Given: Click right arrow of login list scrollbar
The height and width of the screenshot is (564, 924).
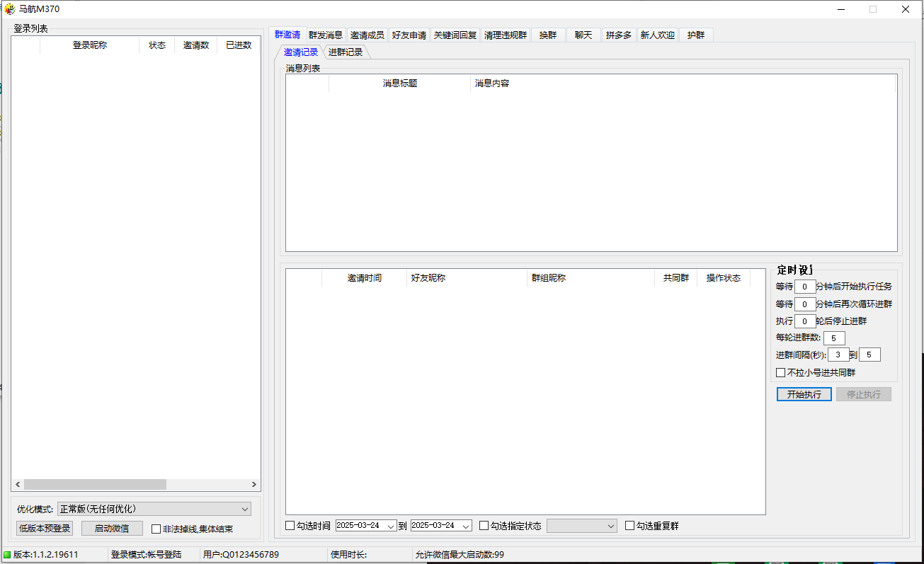Looking at the screenshot, I should [x=254, y=485].
